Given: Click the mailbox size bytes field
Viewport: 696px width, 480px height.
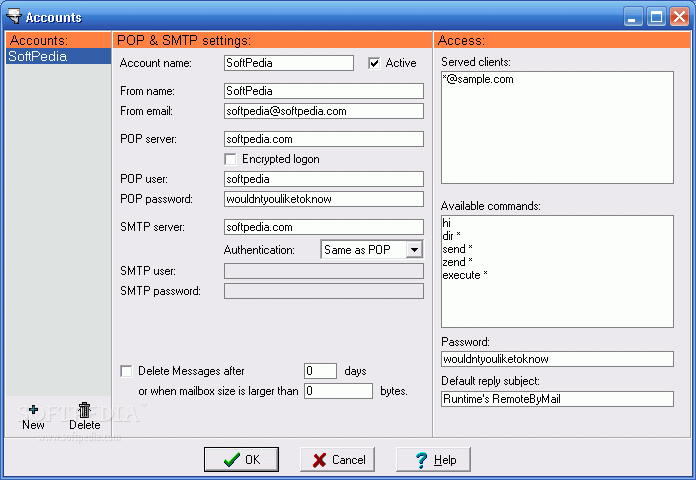Looking at the screenshot, I should (x=338, y=391).
